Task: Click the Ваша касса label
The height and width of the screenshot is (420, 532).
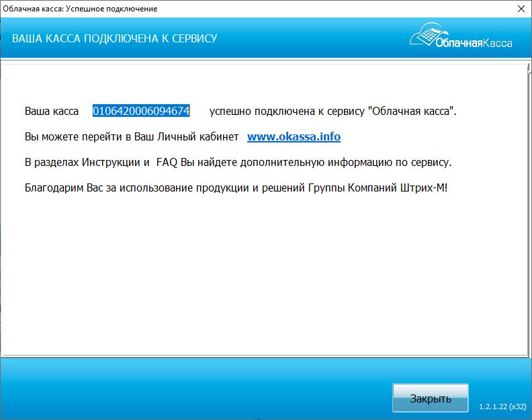Action: [x=52, y=111]
